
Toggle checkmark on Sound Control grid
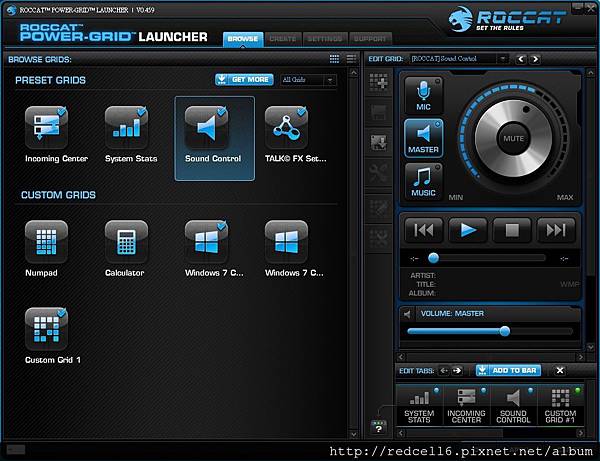[x=222, y=111]
